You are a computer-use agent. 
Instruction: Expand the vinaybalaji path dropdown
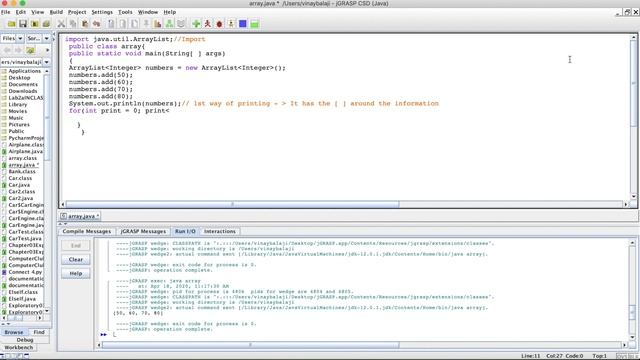(x=47, y=62)
